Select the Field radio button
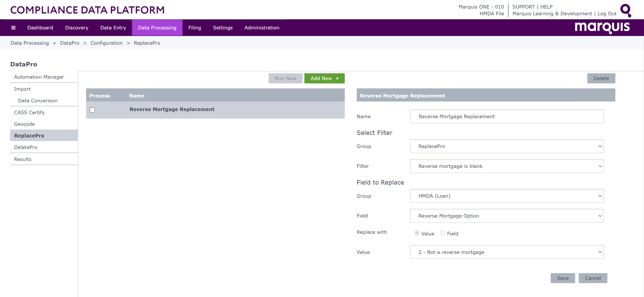Screen dimensions: 644x297 pyautogui.click(x=443, y=233)
